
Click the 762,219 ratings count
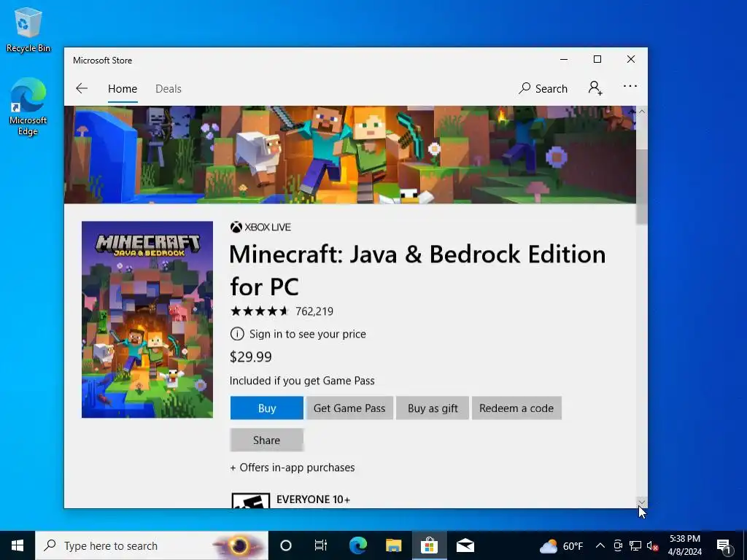314,311
